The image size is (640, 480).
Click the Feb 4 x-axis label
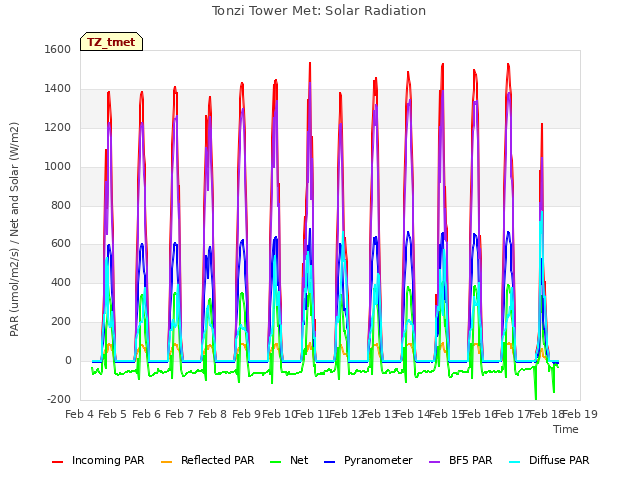pos(80,414)
